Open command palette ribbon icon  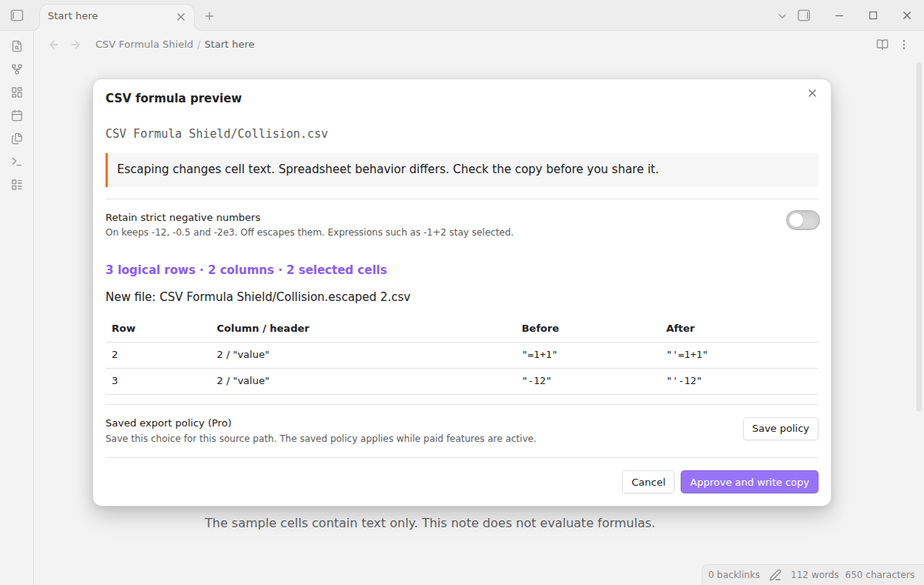[x=17, y=162]
